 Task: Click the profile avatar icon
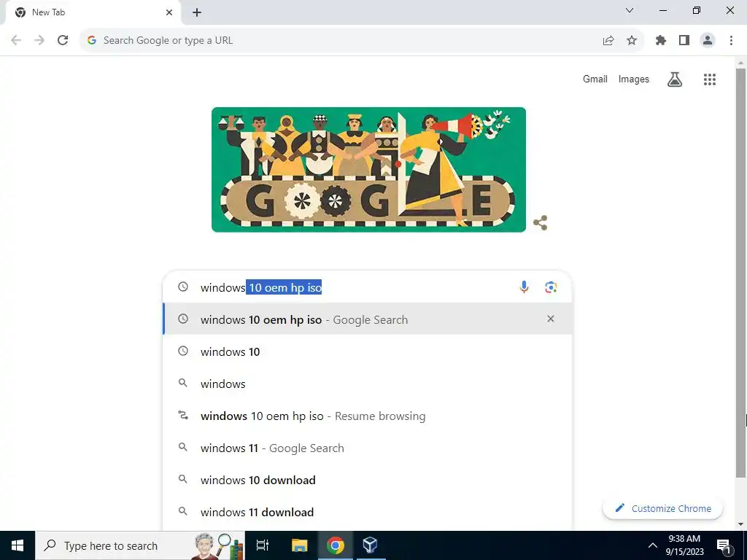point(708,41)
